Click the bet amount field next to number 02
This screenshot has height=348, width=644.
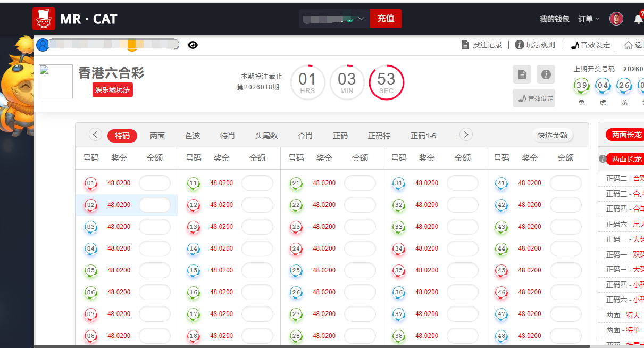tap(155, 205)
